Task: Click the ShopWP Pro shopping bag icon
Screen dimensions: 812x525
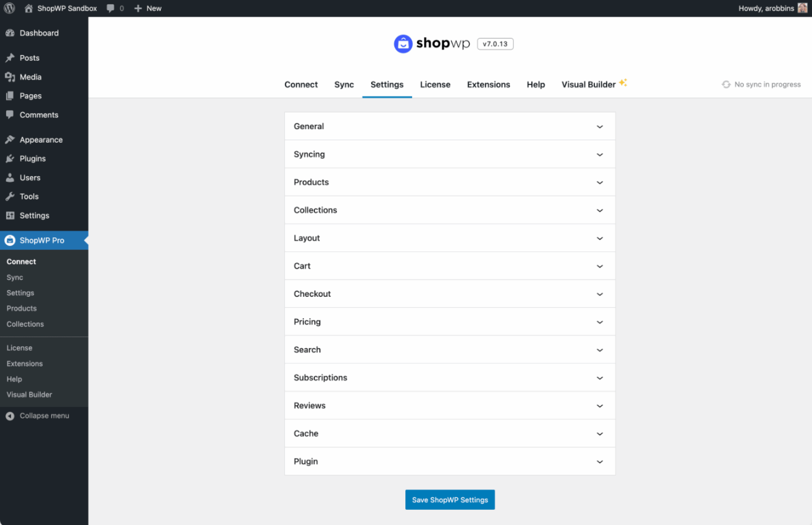Action: (x=10, y=240)
